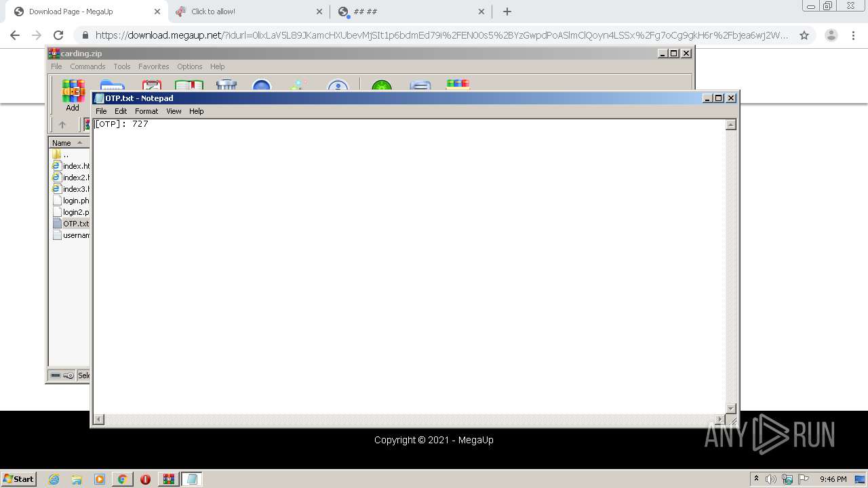Show hidden system tray icons arrow
This screenshot has width=868, height=488.
pos(756,479)
